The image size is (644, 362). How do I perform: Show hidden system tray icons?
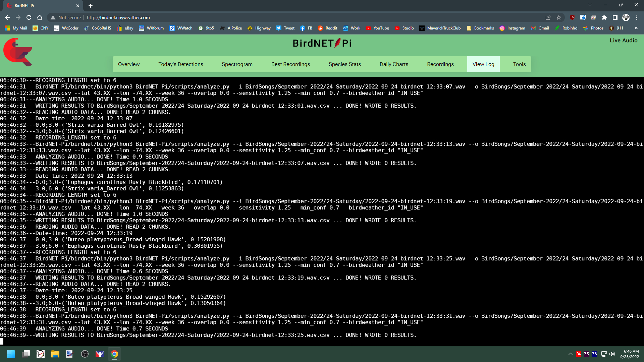pyautogui.click(x=570, y=354)
